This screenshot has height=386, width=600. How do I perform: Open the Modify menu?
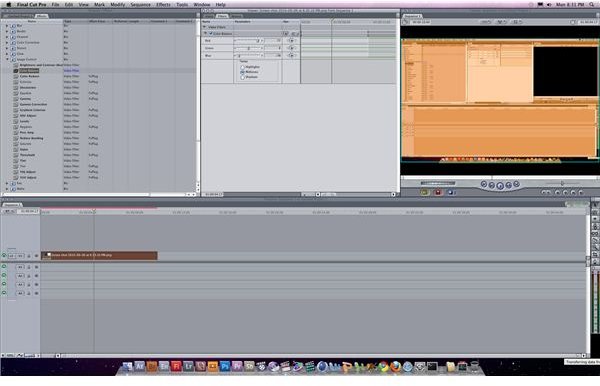[118, 5]
